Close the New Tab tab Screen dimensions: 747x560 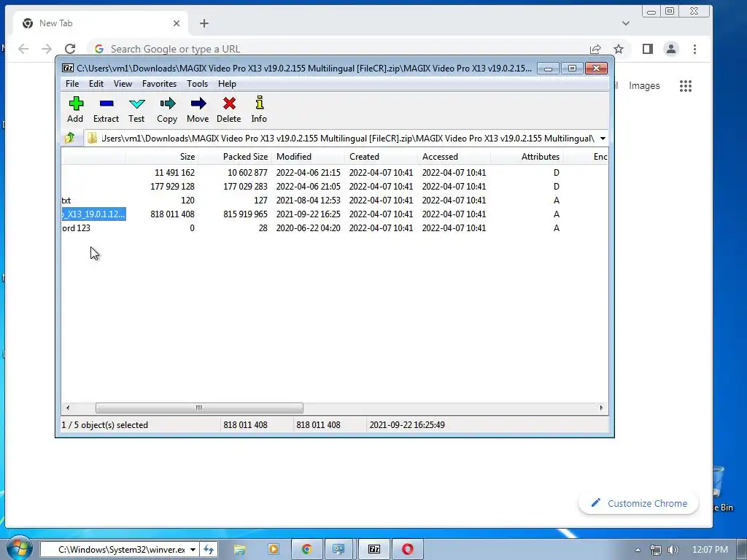tap(177, 23)
